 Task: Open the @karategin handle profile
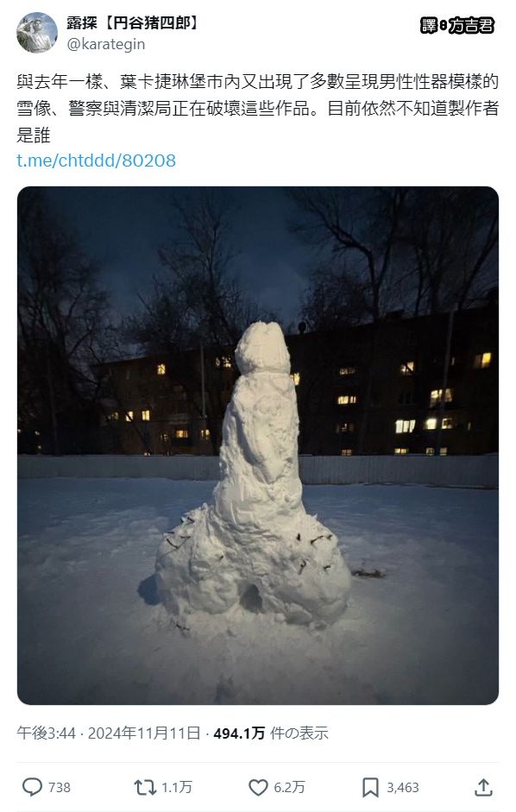click(x=105, y=44)
